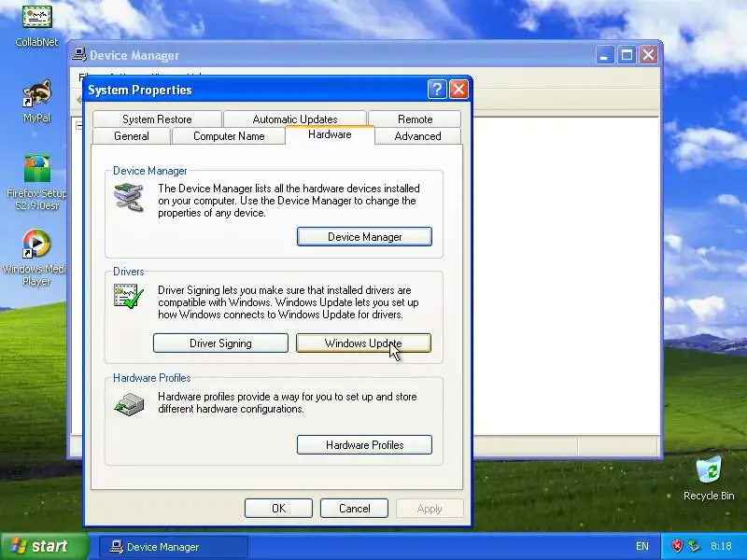Open the Remote tab
This screenshot has height=560, width=747.
coord(415,119)
